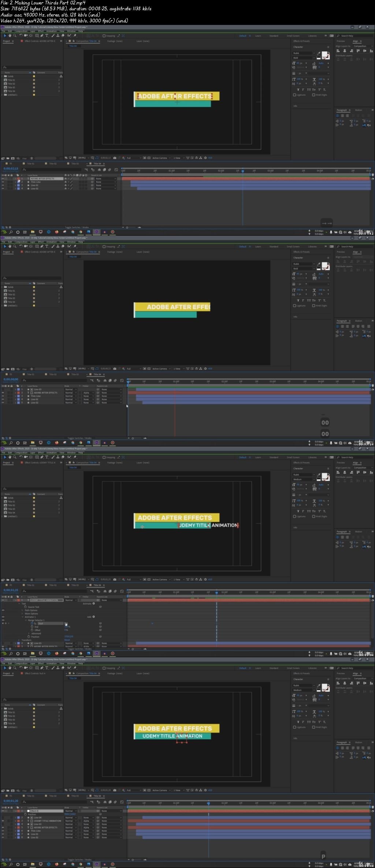Click Toggle Switches / Modes in the 00:01:42 timeline
This screenshot has height=868, width=375.
coord(77,227)
